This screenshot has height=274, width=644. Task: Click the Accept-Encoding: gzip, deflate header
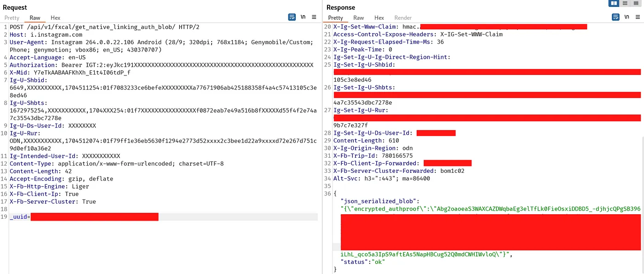click(61, 179)
